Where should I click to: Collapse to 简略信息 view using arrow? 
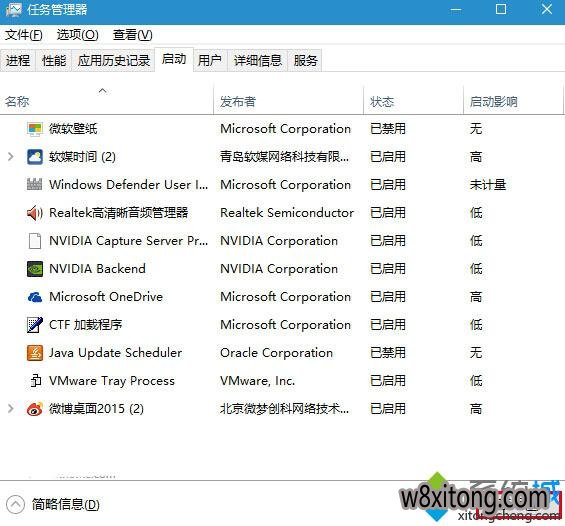[15, 504]
